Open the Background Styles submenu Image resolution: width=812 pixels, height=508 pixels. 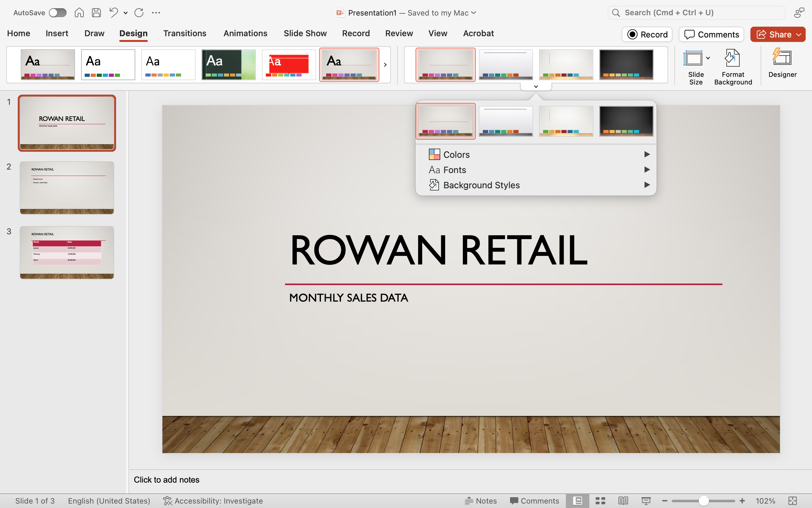(536, 185)
